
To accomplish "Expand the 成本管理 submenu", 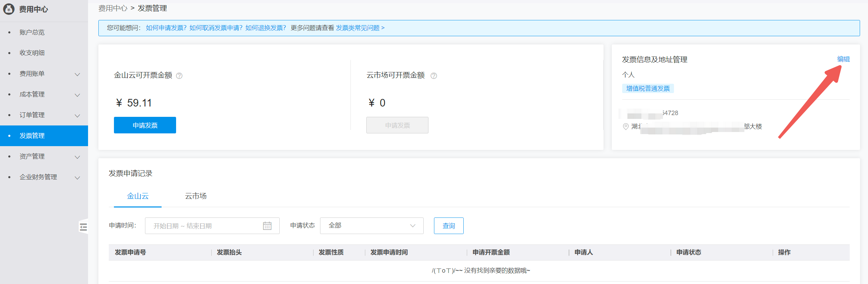I will (78, 95).
